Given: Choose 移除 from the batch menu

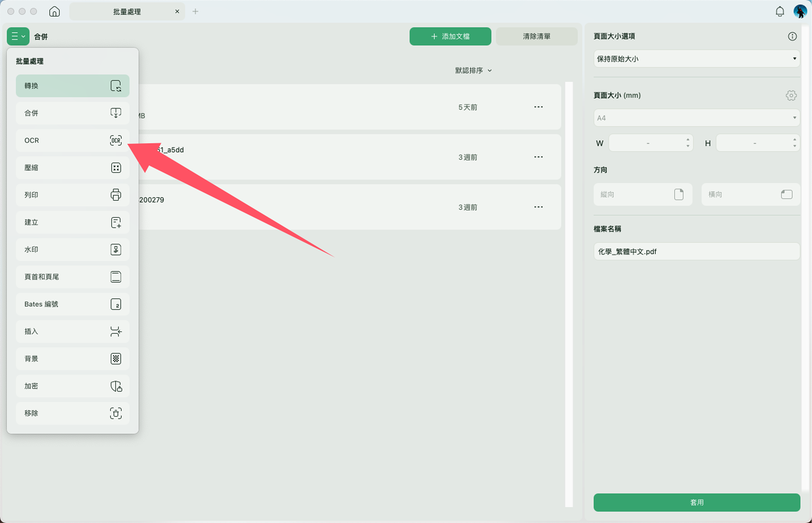Looking at the screenshot, I should coord(73,413).
